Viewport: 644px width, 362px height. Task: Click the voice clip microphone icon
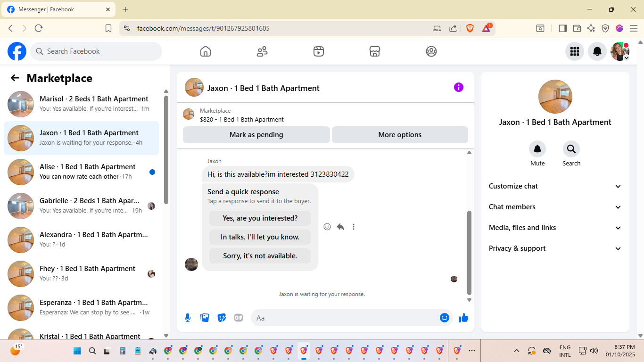pos(188,318)
